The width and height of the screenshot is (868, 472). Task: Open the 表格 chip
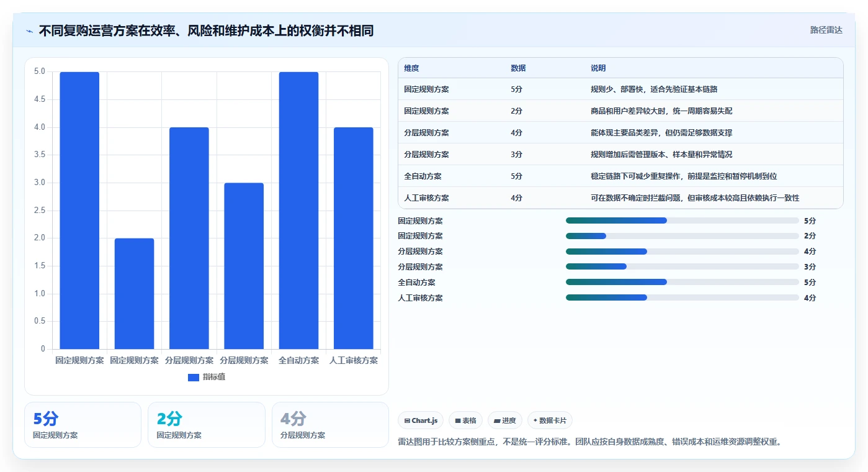[x=465, y=420]
